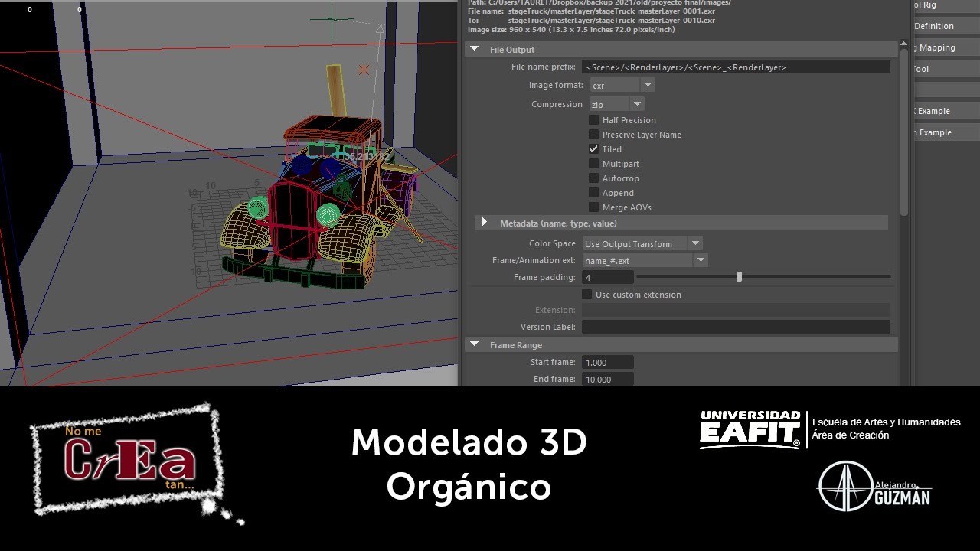980x551 pixels.
Task: Collapse the Frame Range section
Action: [x=475, y=345]
